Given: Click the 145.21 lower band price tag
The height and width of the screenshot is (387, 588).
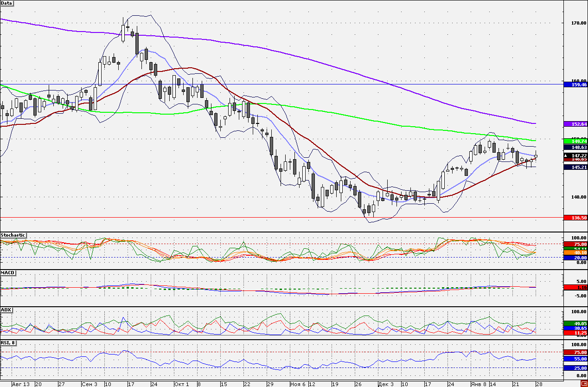Looking at the screenshot, I should click(575, 167).
